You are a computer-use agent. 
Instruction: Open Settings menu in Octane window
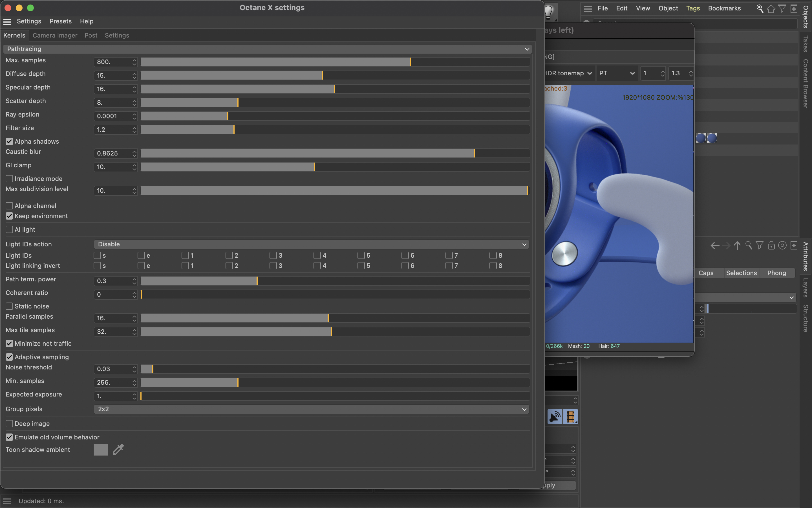coord(29,21)
